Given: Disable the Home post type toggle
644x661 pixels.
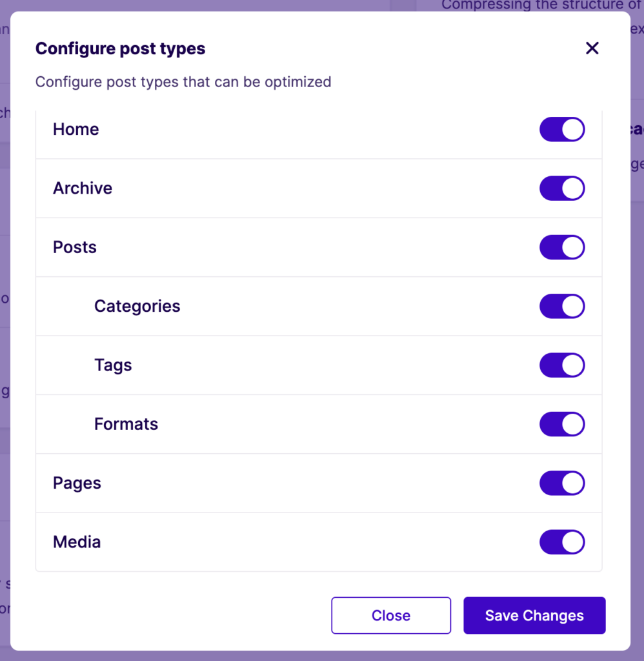Looking at the screenshot, I should (x=562, y=129).
